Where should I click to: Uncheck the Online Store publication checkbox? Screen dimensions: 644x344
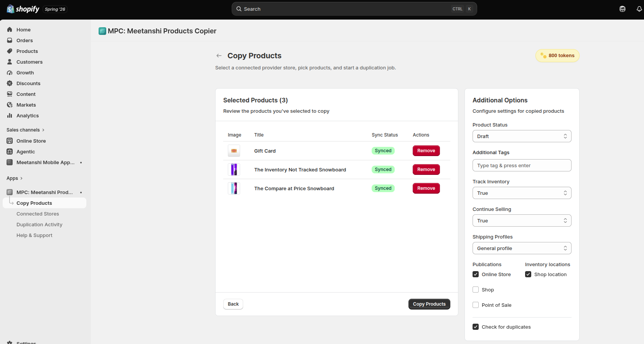476,274
